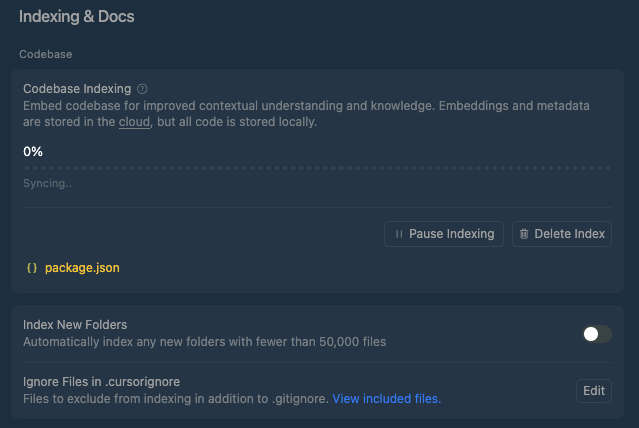The image size is (639, 428).
Task: Enable the Index New Folders toggle
Action: pyautogui.click(x=597, y=334)
